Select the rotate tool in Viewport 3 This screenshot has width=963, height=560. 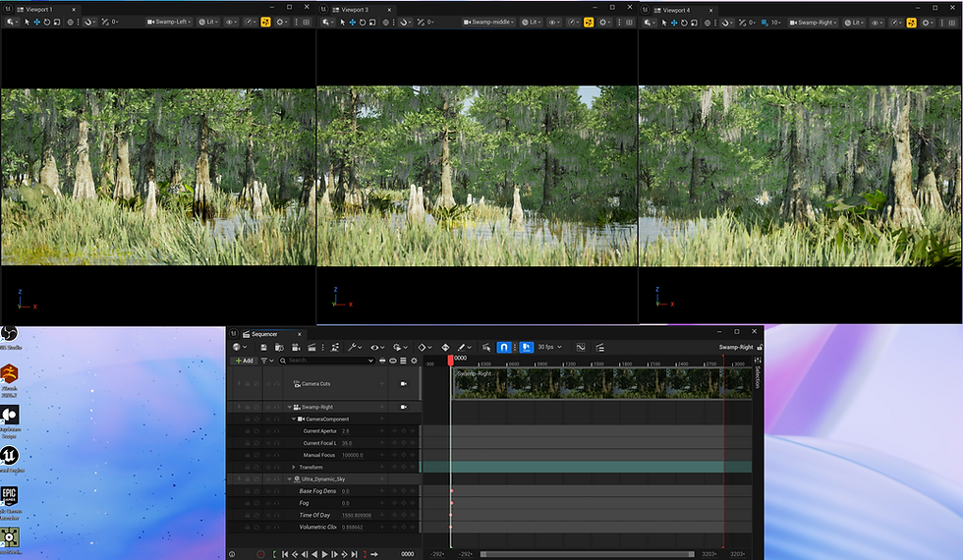[x=363, y=22]
